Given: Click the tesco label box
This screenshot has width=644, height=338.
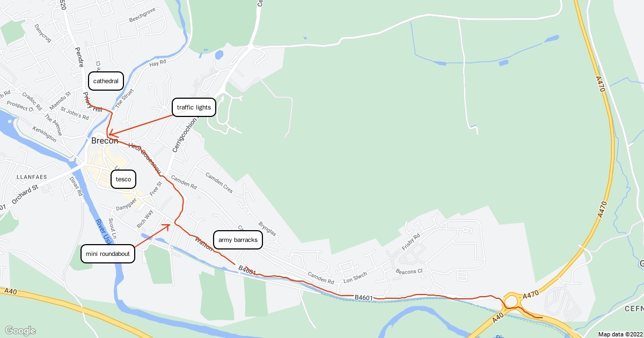Looking at the screenshot, I should click(123, 179).
